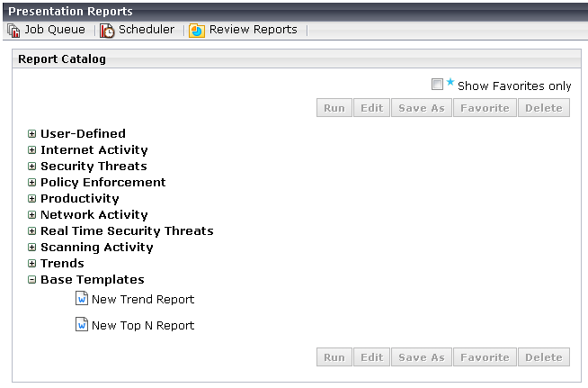
Task: Expand the Productivity category
Action: (x=31, y=198)
